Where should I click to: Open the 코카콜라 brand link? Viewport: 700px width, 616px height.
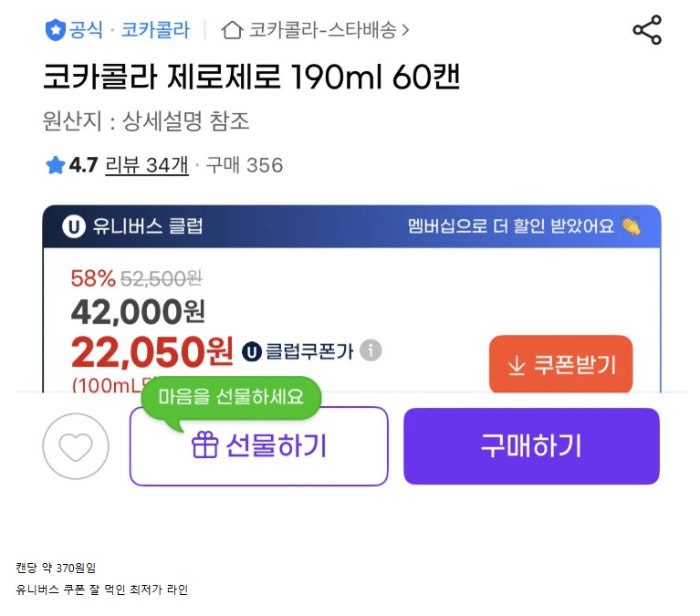[155, 30]
